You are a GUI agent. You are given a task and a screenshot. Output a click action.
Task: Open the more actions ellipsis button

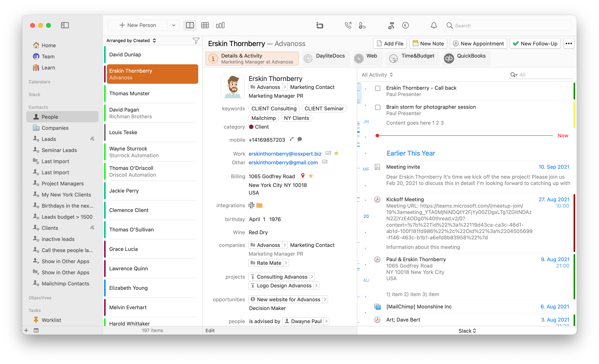click(569, 43)
